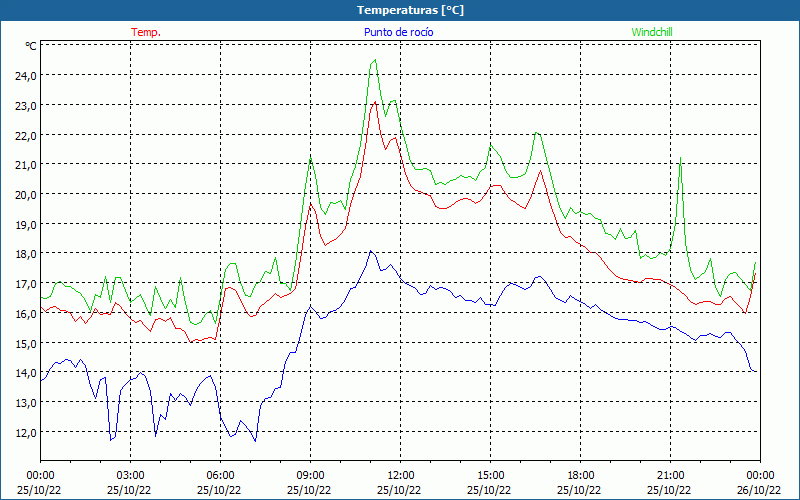
Task: Click the 12,0 y-axis value
Action: [x=26, y=433]
